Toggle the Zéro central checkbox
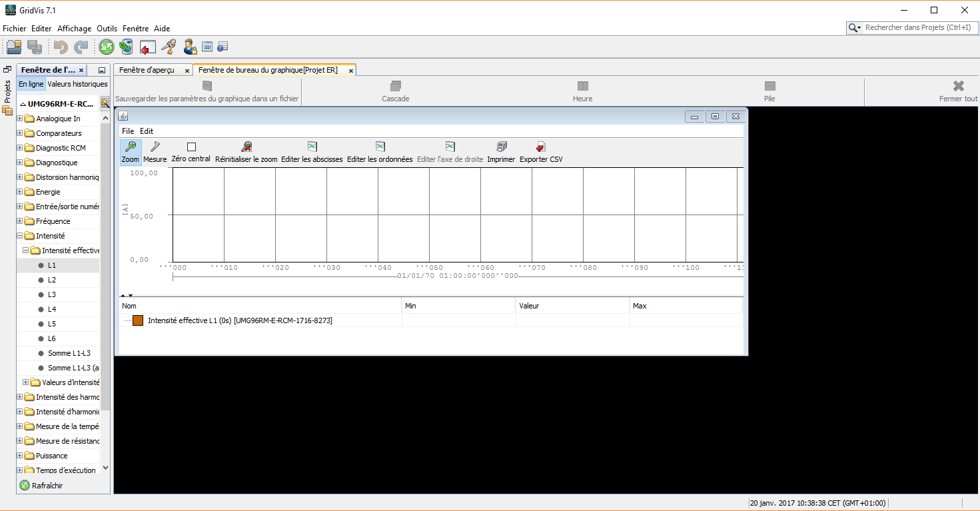 (191, 147)
